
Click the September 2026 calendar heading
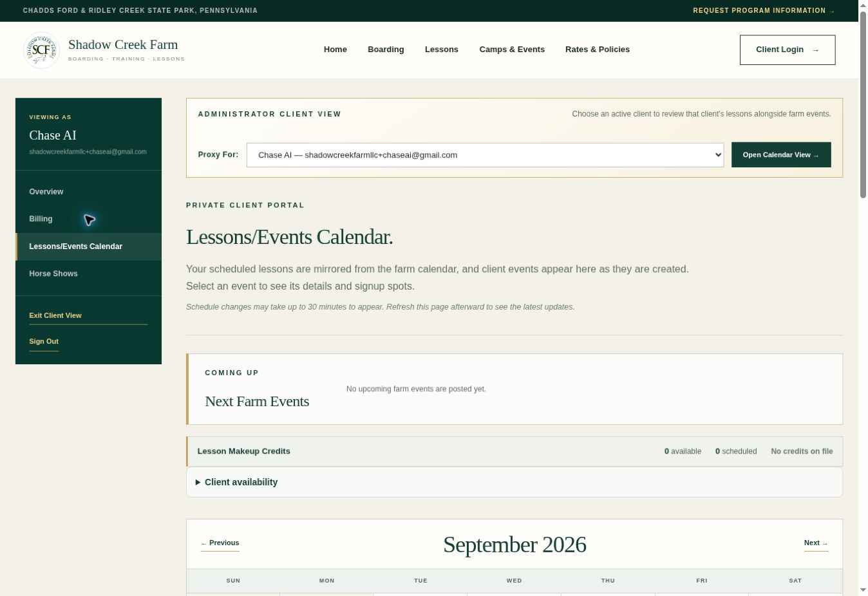coord(514,545)
